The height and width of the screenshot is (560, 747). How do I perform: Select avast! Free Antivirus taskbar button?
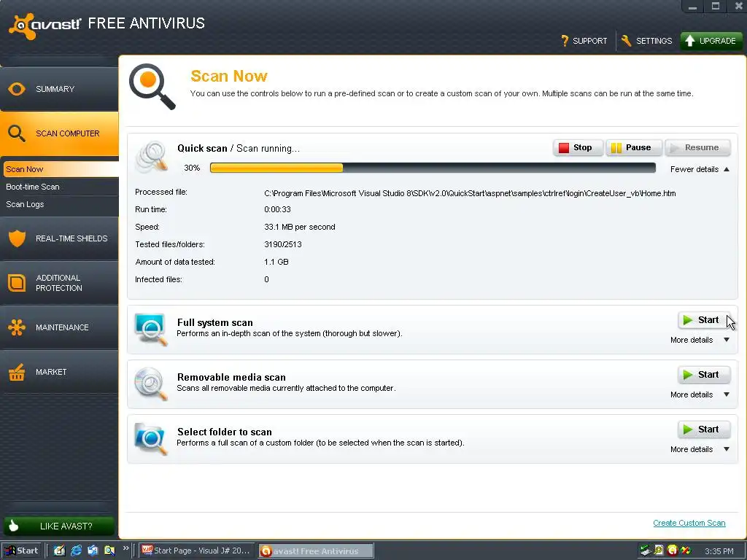316,551
